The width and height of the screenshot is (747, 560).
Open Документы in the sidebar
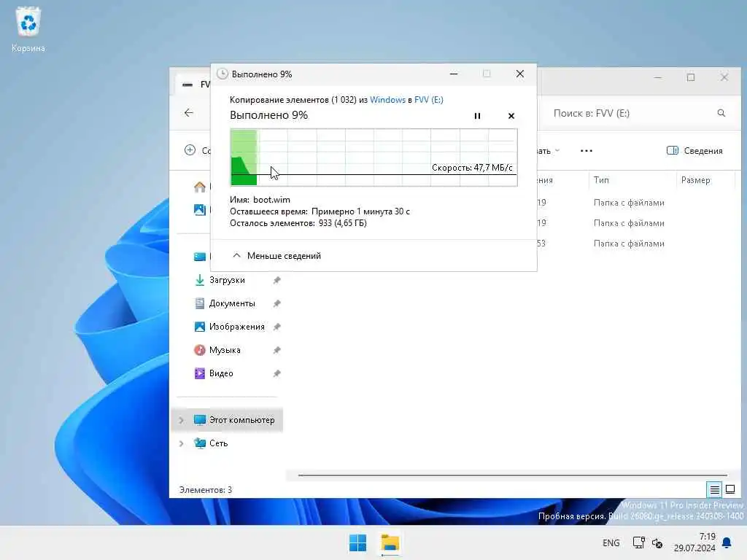click(x=232, y=303)
